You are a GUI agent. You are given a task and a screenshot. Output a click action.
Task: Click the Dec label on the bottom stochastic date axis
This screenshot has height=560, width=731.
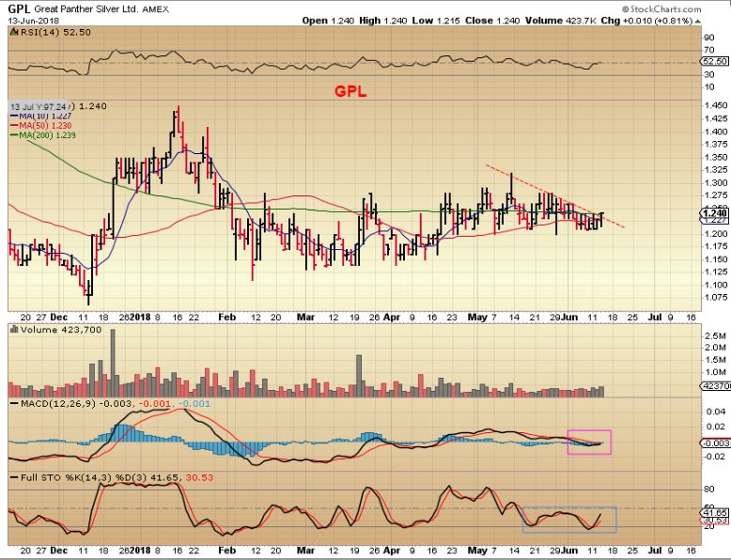(x=59, y=551)
